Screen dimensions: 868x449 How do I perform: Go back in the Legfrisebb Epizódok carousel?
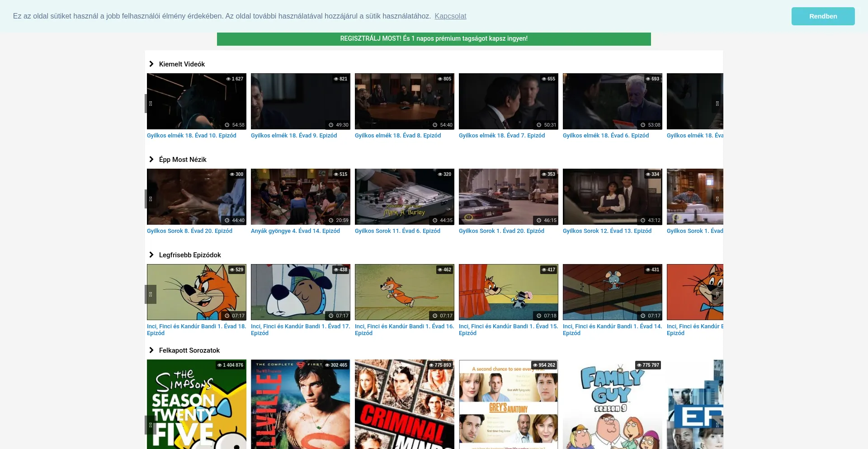tap(151, 294)
